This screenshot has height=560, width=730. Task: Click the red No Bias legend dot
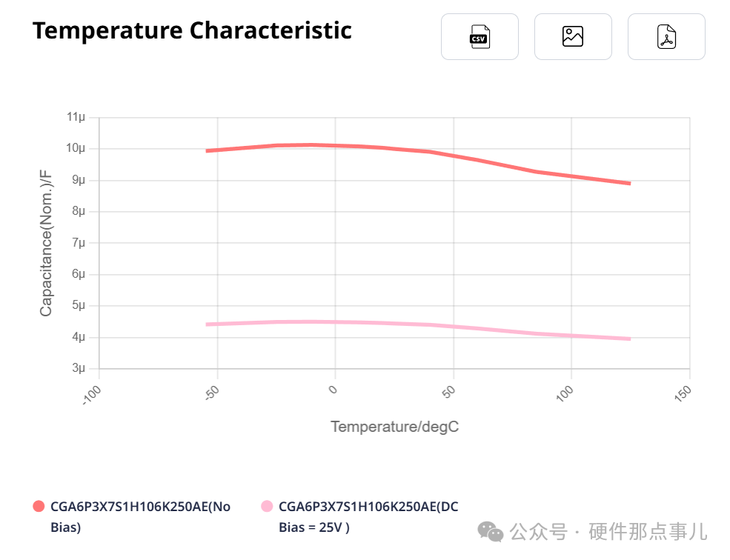[39, 507]
